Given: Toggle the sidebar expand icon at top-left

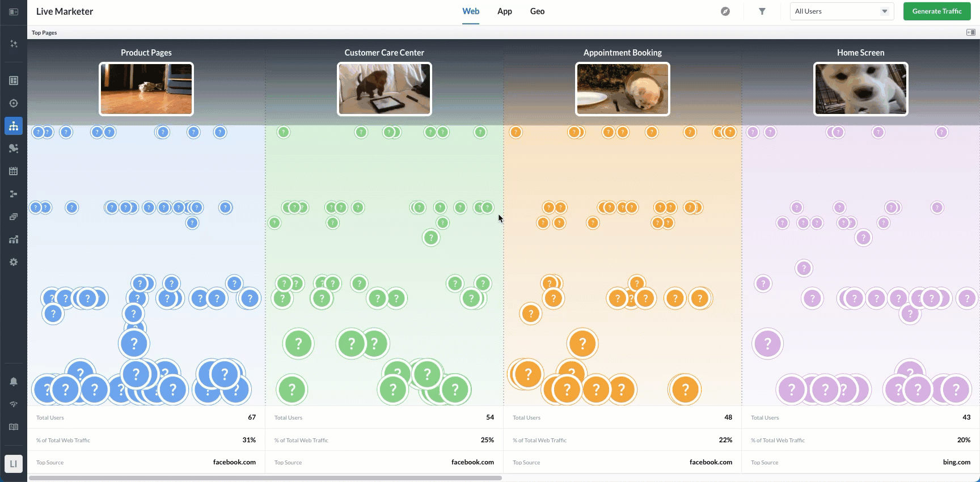Looking at the screenshot, I should (14, 11).
